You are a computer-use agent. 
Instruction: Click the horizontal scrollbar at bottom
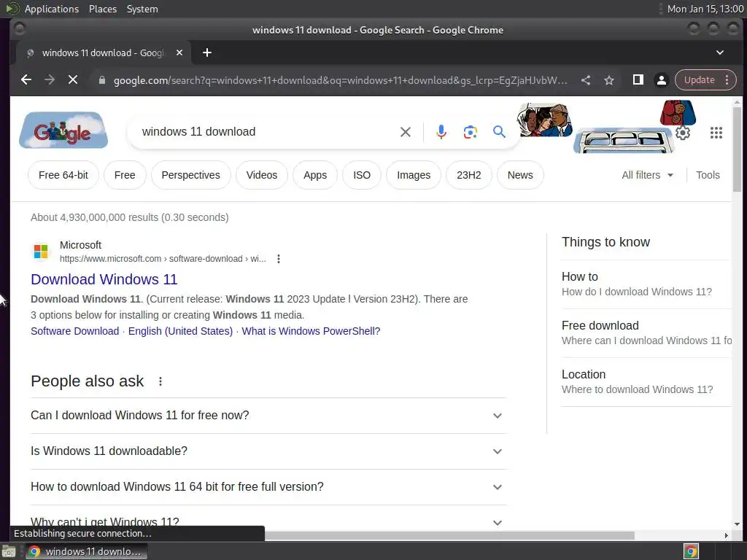(449, 535)
